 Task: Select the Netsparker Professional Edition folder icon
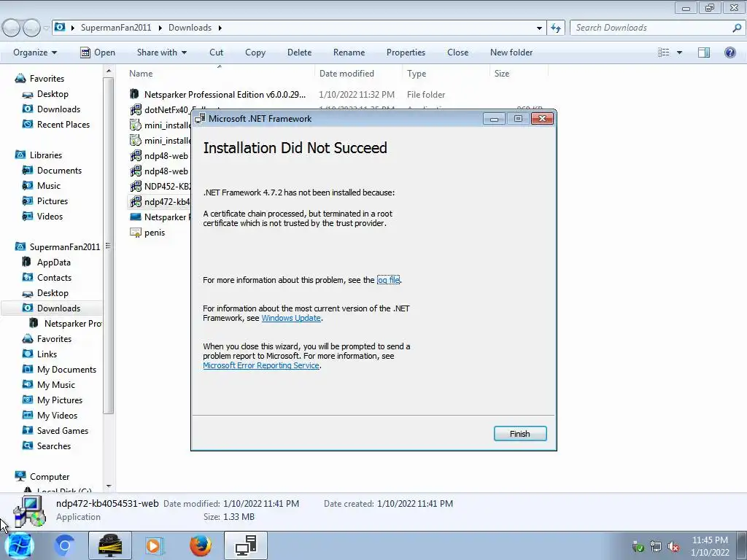[135, 94]
